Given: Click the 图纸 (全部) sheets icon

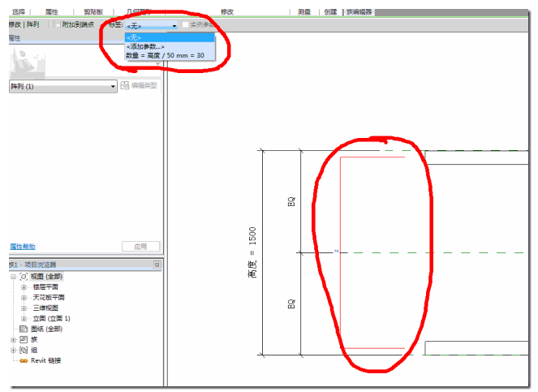Looking at the screenshot, I should click(23, 329).
